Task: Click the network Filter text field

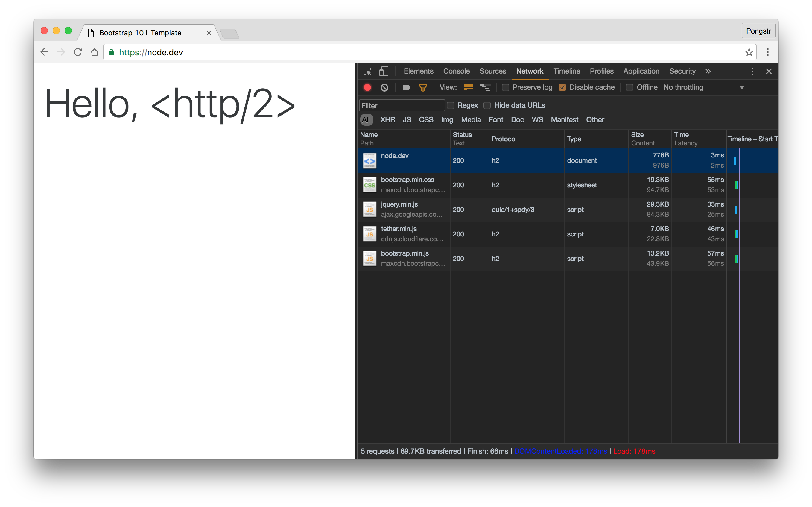Action: click(x=402, y=106)
